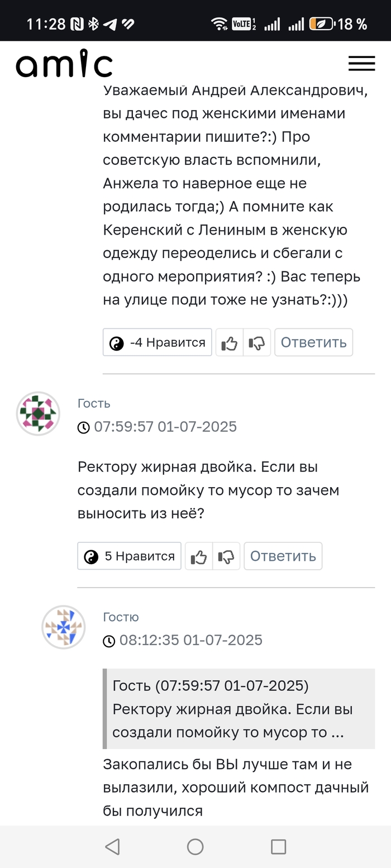Dislike the 'Ректору жирная двойка' comment
The width and height of the screenshot is (391, 868).
point(227,556)
